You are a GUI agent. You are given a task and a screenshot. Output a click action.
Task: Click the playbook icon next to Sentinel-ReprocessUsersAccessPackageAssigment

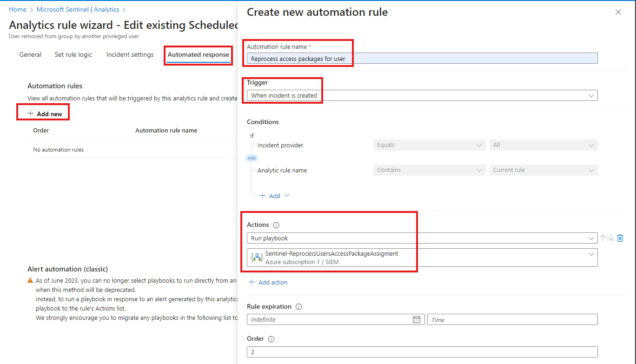click(x=257, y=257)
